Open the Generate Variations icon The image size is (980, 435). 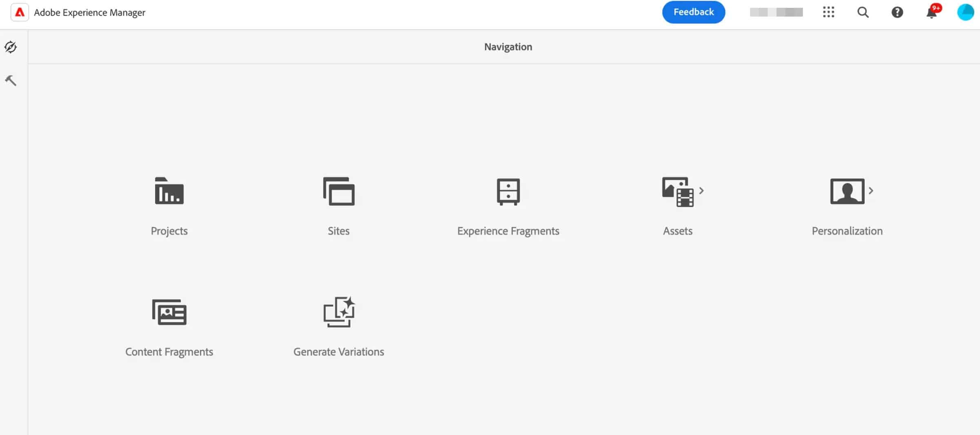click(x=339, y=312)
